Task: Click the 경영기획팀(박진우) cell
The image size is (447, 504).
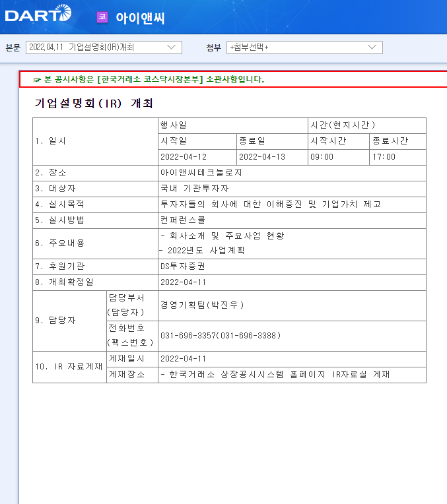Action: pyautogui.click(x=292, y=305)
